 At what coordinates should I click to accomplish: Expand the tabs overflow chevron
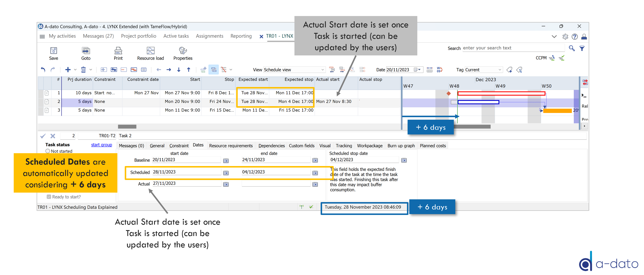(x=554, y=37)
